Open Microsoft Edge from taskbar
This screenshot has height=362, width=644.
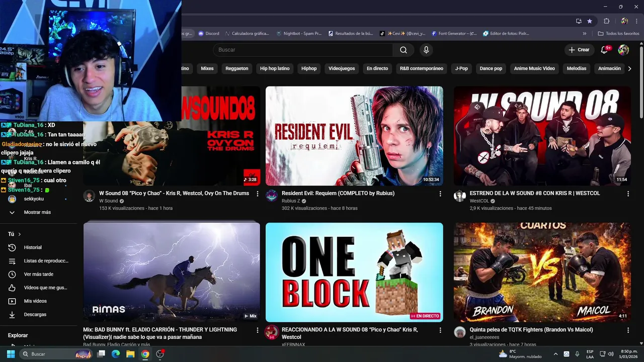coord(116,354)
